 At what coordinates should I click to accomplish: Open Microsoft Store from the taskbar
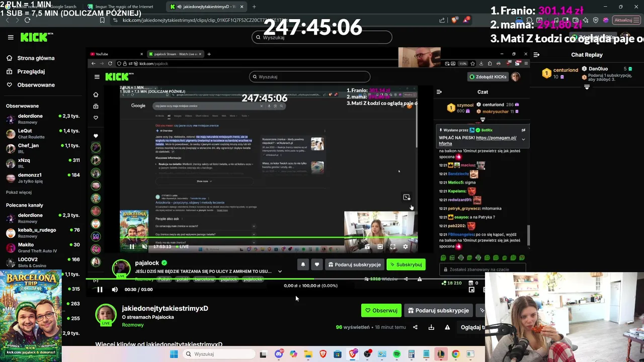coord(338,354)
